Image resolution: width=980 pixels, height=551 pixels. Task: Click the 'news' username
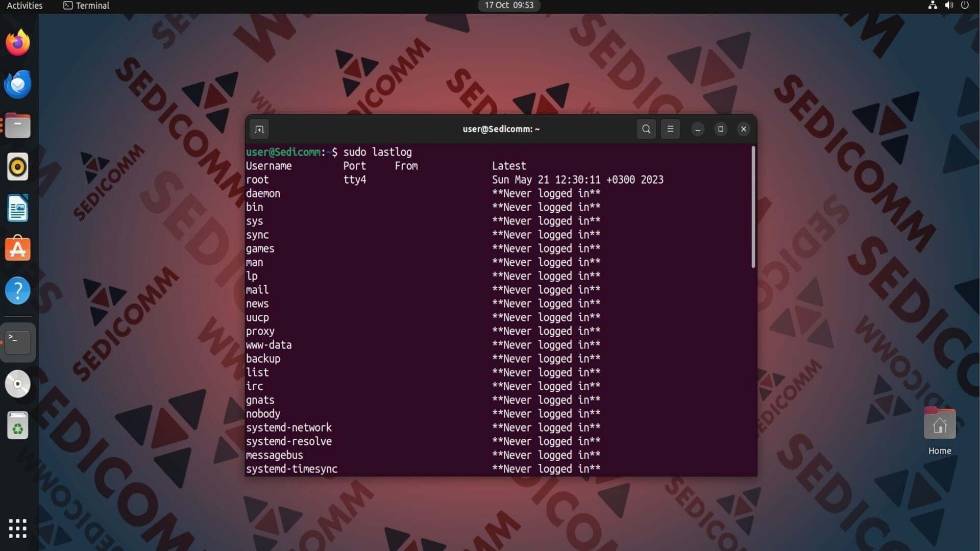click(x=257, y=304)
